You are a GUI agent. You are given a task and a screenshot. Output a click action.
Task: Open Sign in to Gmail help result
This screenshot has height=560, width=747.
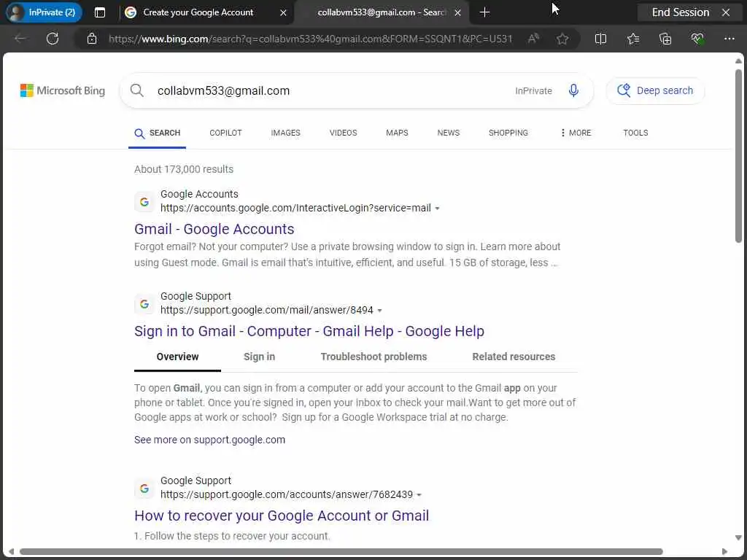pyautogui.click(x=309, y=331)
